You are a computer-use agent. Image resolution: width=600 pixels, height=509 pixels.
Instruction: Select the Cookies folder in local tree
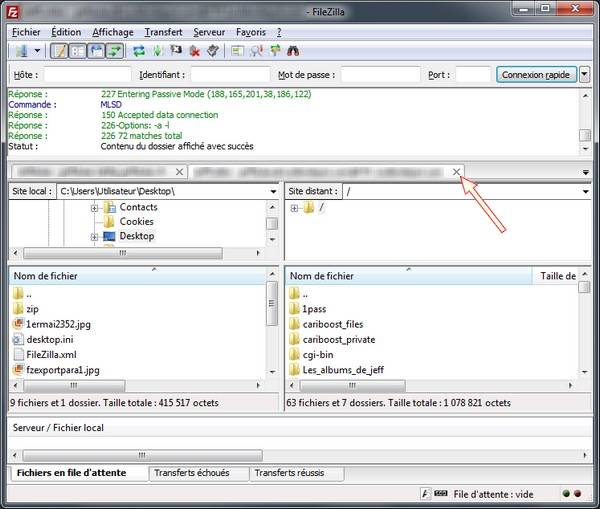pyautogui.click(x=136, y=222)
